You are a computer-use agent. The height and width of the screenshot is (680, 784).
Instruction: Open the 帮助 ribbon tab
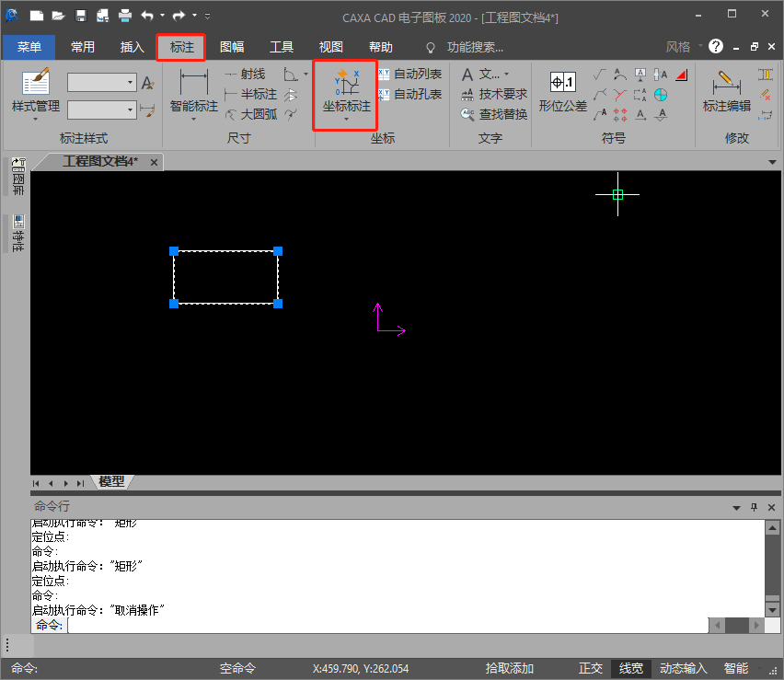(x=381, y=47)
